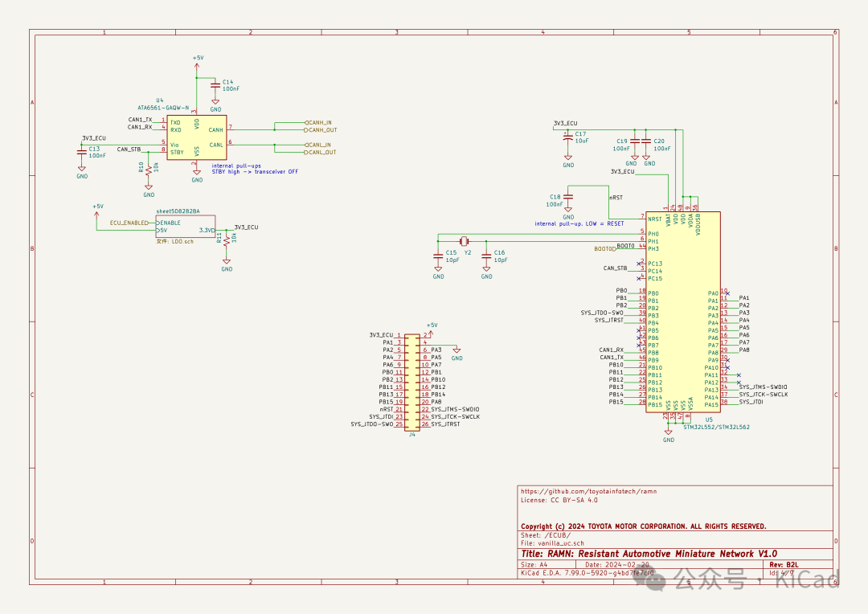
Task: Select the SYS_JTMS-SWDIO label at U5 PA13
Action: click(x=764, y=387)
